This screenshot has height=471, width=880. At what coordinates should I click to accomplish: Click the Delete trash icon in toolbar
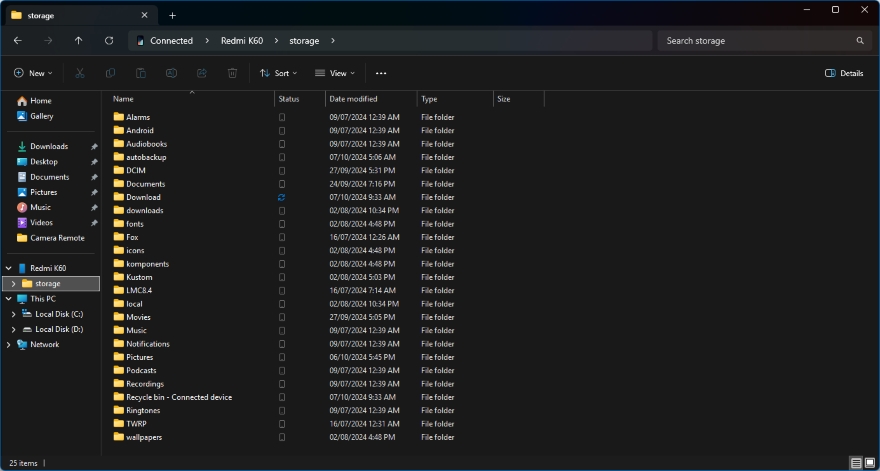point(232,73)
